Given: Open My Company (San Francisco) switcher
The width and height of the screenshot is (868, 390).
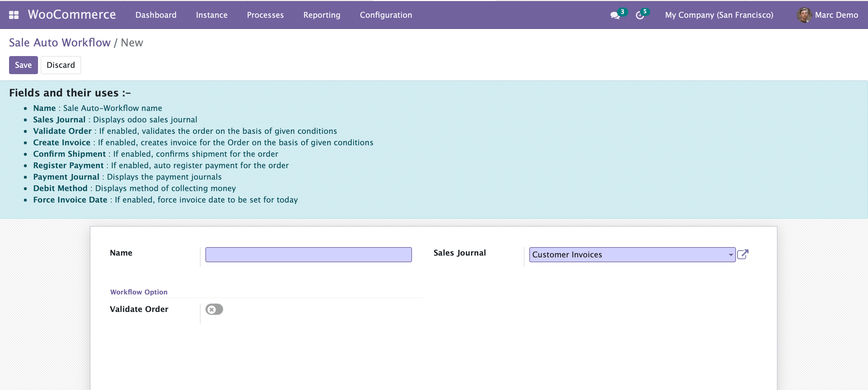Looking at the screenshot, I should (x=719, y=15).
